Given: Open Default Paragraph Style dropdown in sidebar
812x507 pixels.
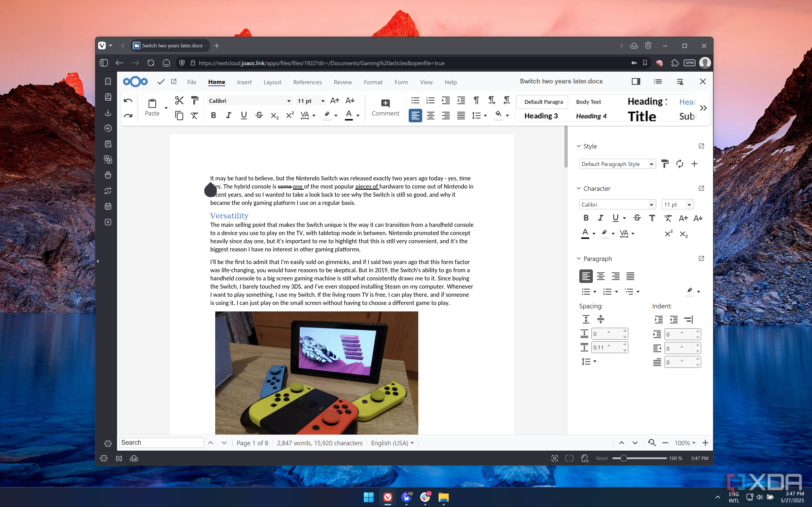Looking at the screenshot, I should (x=651, y=164).
